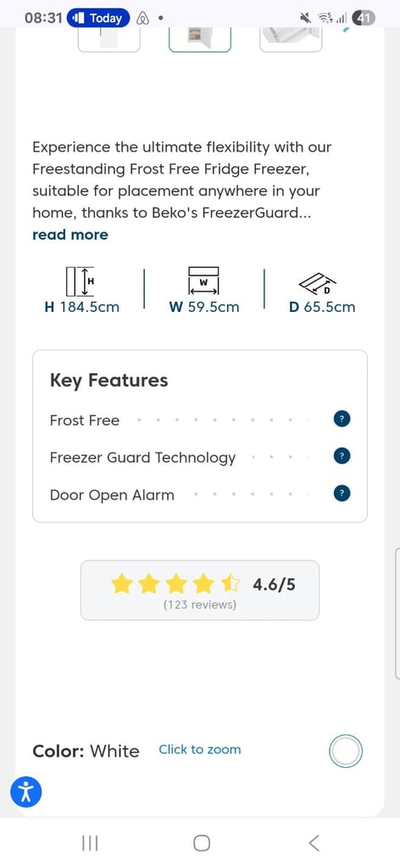Tap the Frost Free feature label

point(85,420)
